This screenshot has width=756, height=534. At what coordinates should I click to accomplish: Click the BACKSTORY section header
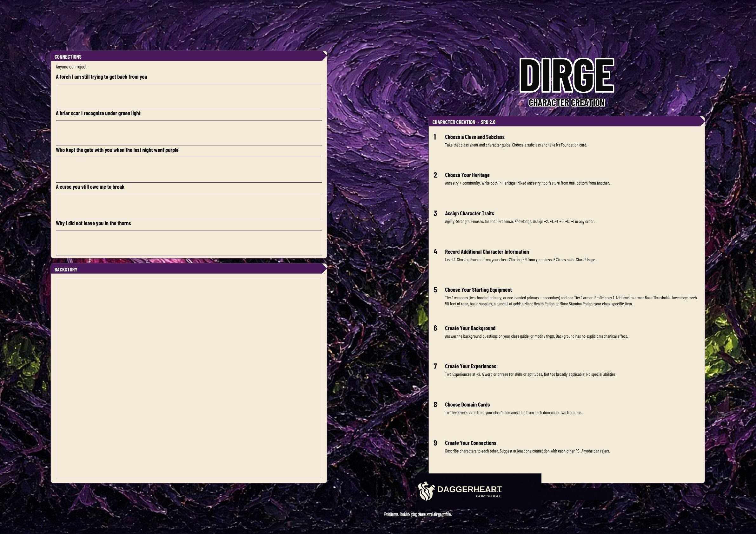point(189,269)
